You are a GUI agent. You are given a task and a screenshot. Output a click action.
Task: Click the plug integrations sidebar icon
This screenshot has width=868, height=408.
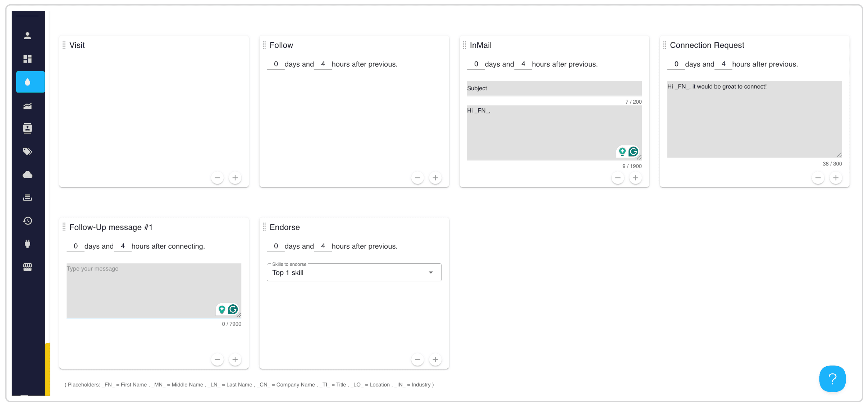point(28,244)
